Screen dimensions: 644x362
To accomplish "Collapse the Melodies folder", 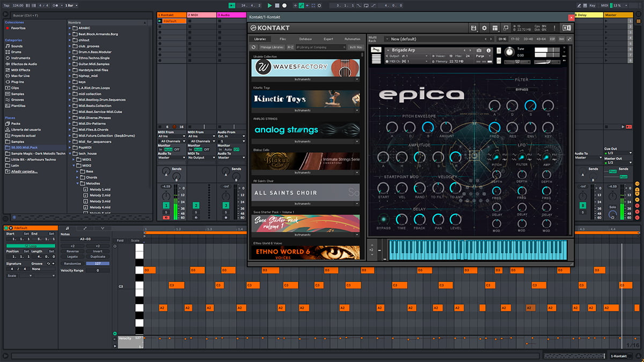I will [x=76, y=183].
